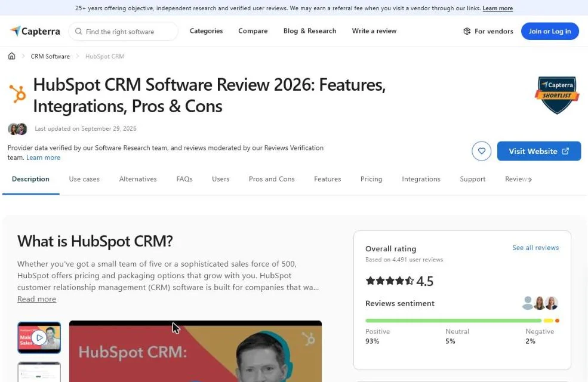
Task: Switch to Features tab
Action: pos(327,179)
